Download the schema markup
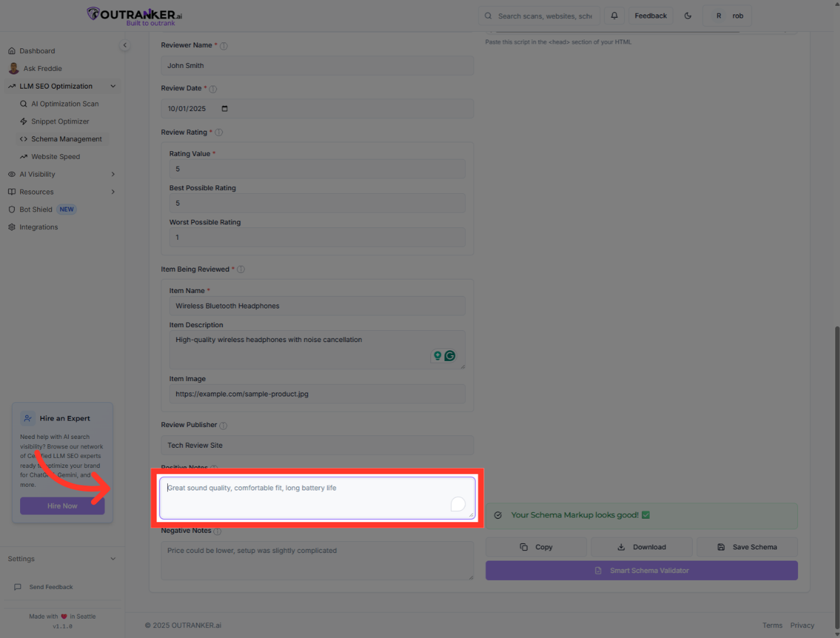840x638 pixels. [642, 547]
